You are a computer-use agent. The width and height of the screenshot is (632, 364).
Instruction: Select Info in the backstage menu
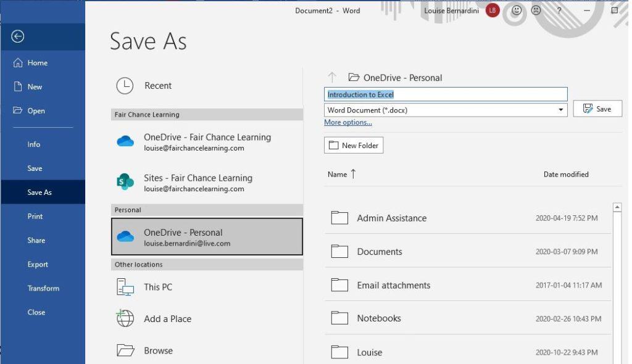(x=34, y=144)
